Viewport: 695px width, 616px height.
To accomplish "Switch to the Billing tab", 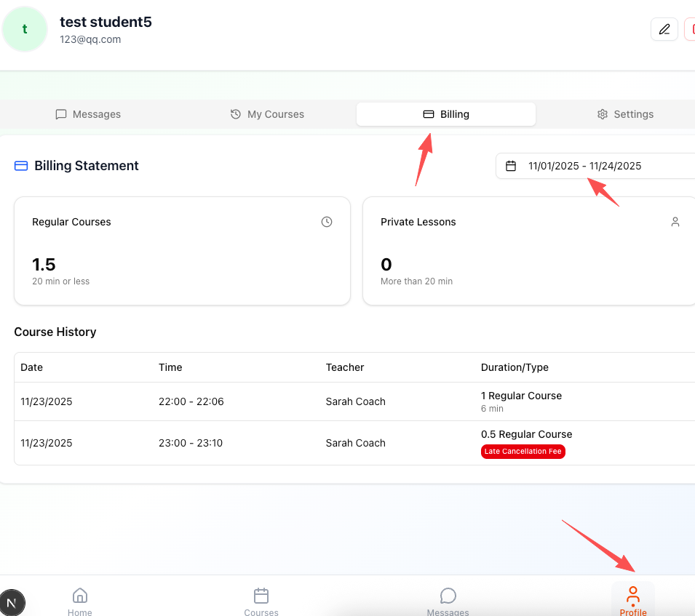I will [x=445, y=114].
